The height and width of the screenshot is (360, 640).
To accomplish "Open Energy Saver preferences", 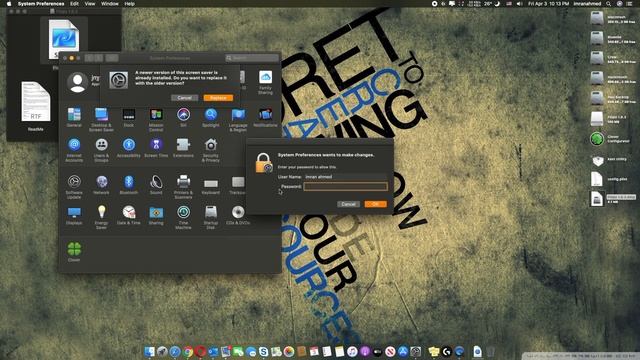I will 101,217.
